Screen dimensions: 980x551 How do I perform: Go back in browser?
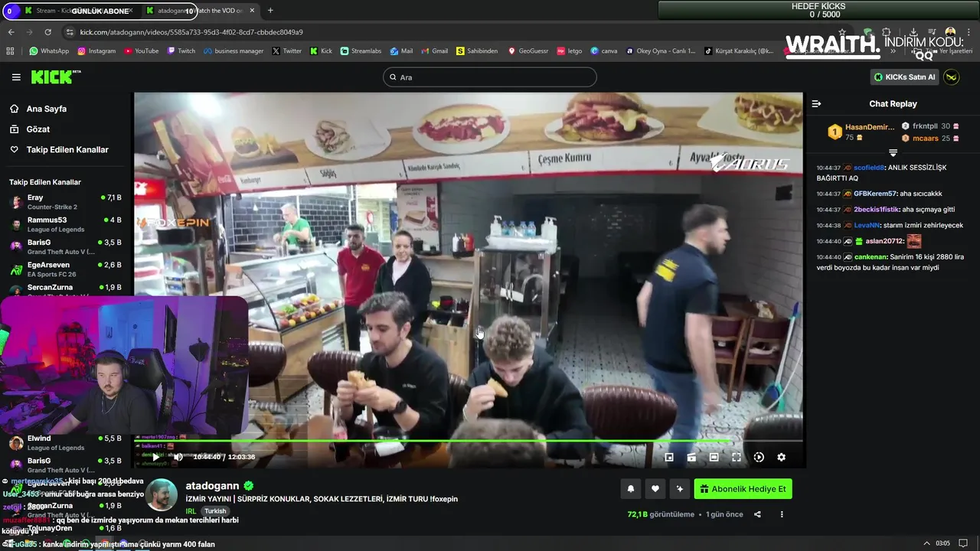pyautogui.click(x=11, y=32)
